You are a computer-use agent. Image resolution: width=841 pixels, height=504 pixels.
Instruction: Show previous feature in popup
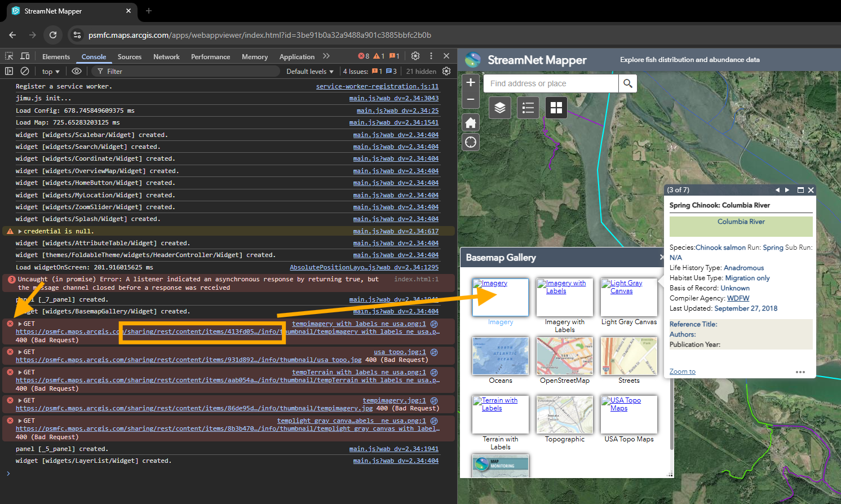tap(777, 190)
